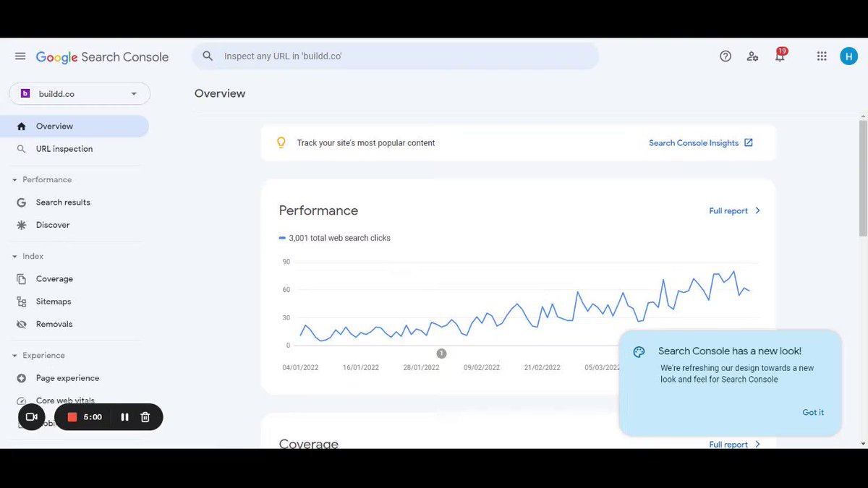Pause the screen recording
Screen dimensions: 868x488
click(124, 417)
